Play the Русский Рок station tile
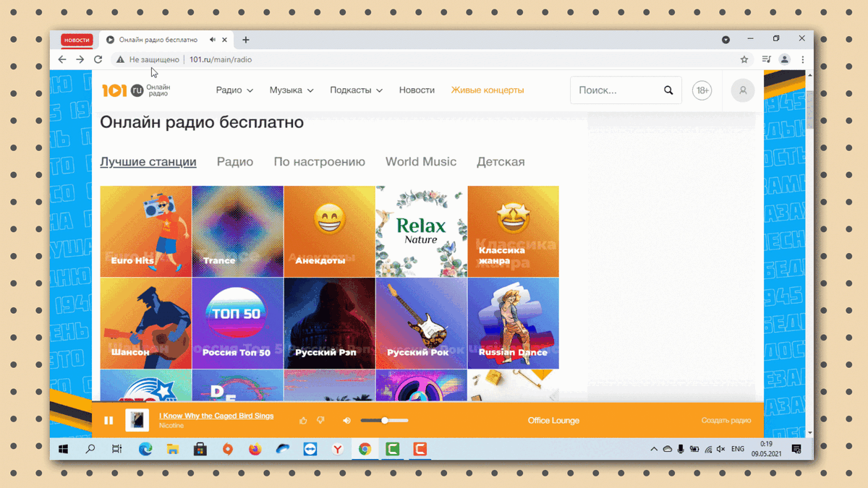The image size is (868, 488). pos(422,323)
